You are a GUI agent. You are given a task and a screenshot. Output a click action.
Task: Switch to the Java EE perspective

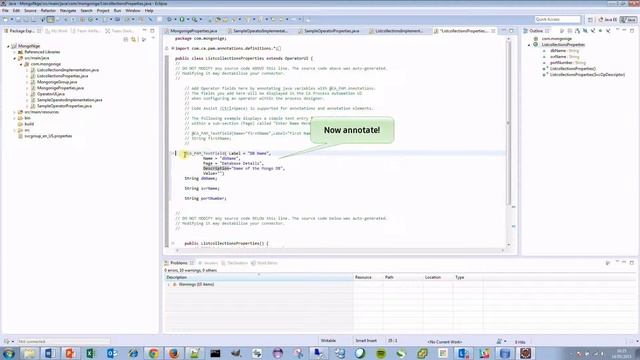click(x=608, y=19)
